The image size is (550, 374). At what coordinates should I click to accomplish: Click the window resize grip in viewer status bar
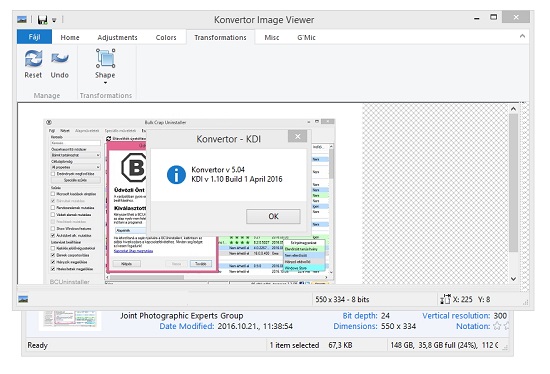tap(525, 302)
